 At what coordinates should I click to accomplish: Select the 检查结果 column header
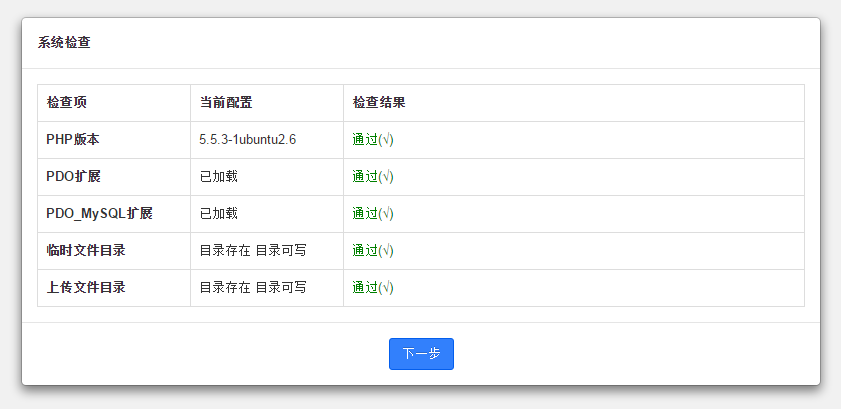pyautogui.click(x=379, y=103)
